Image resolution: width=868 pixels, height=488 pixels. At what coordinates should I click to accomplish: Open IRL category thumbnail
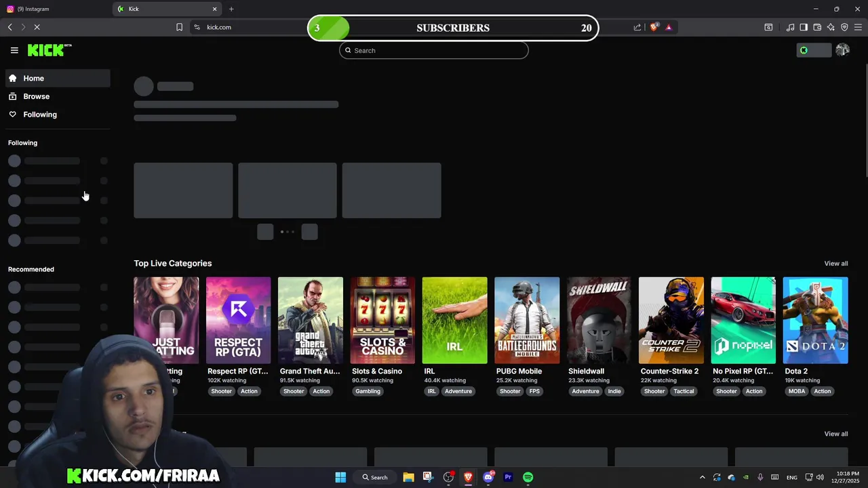(454, 320)
